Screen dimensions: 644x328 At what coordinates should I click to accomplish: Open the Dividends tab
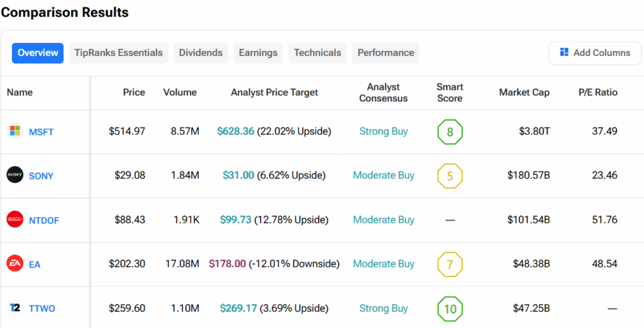[x=201, y=53]
